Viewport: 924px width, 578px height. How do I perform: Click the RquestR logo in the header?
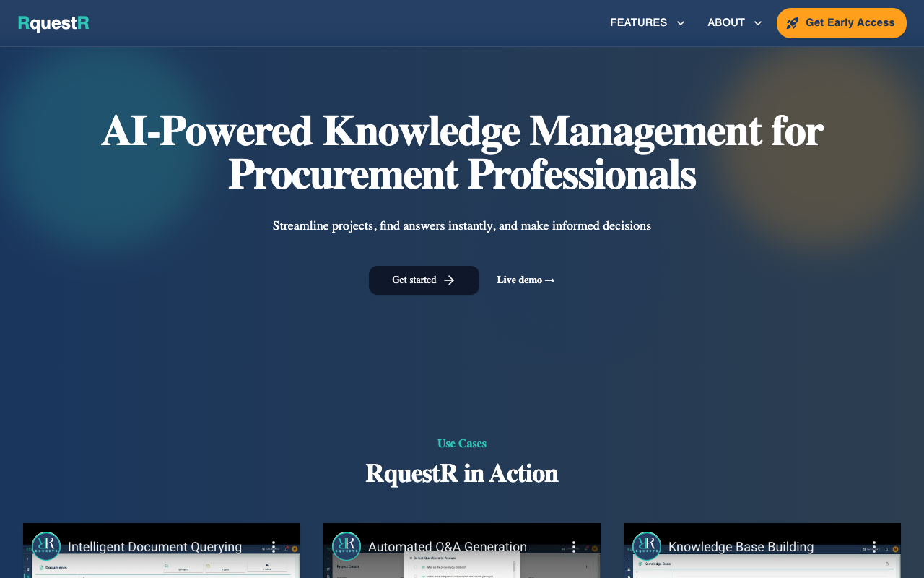pyautogui.click(x=53, y=23)
